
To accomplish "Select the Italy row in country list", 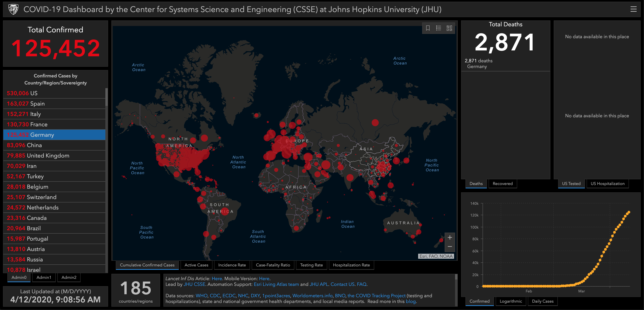I will pyautogui.click(x=54, y=114).
